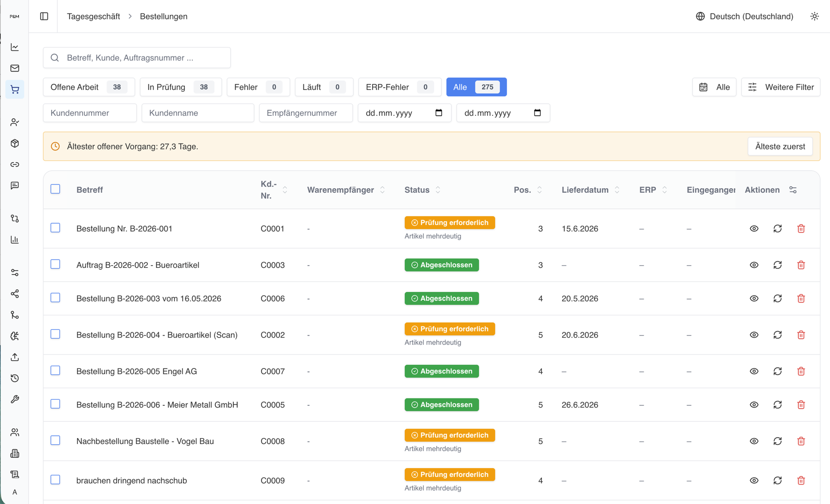
Task: Focus the Kundenname filter field
Action: (x=198, y=113)
